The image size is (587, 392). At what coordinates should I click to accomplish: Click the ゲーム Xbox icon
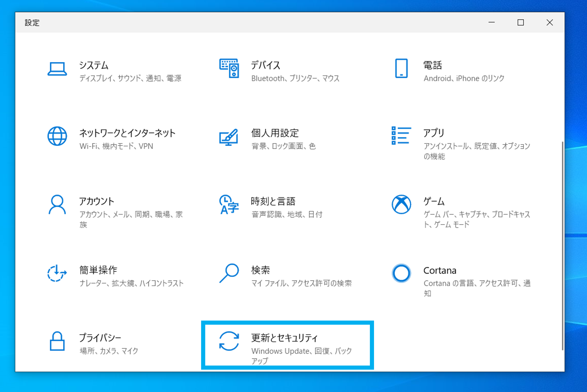tap(401, 204)
